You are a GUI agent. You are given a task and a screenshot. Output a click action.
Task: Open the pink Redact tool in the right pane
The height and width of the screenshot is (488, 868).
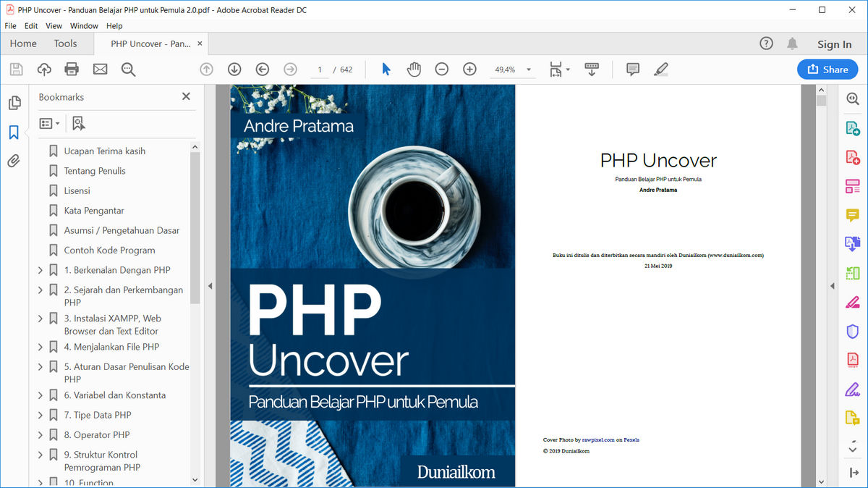point(853,302)
